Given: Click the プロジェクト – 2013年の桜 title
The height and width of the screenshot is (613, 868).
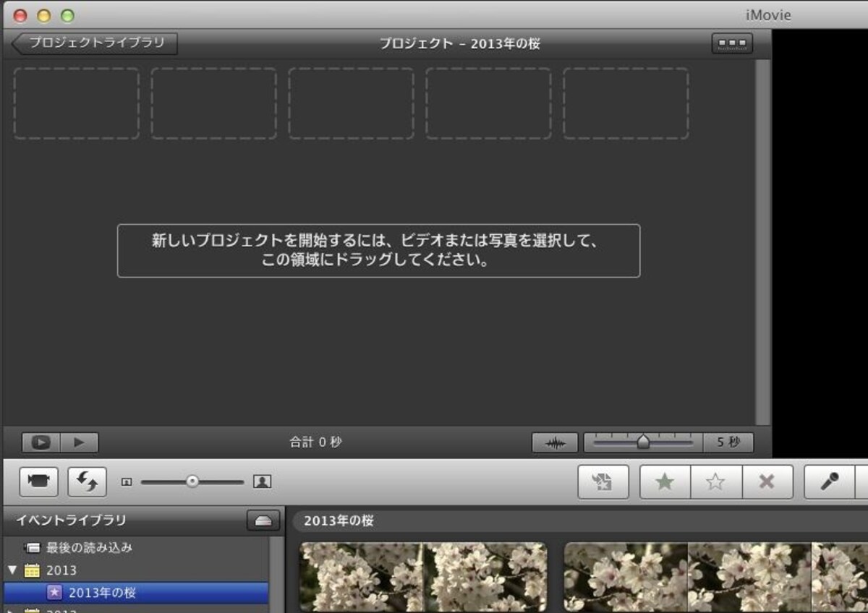Looking at the screenshot, I should tap(460, 43).
